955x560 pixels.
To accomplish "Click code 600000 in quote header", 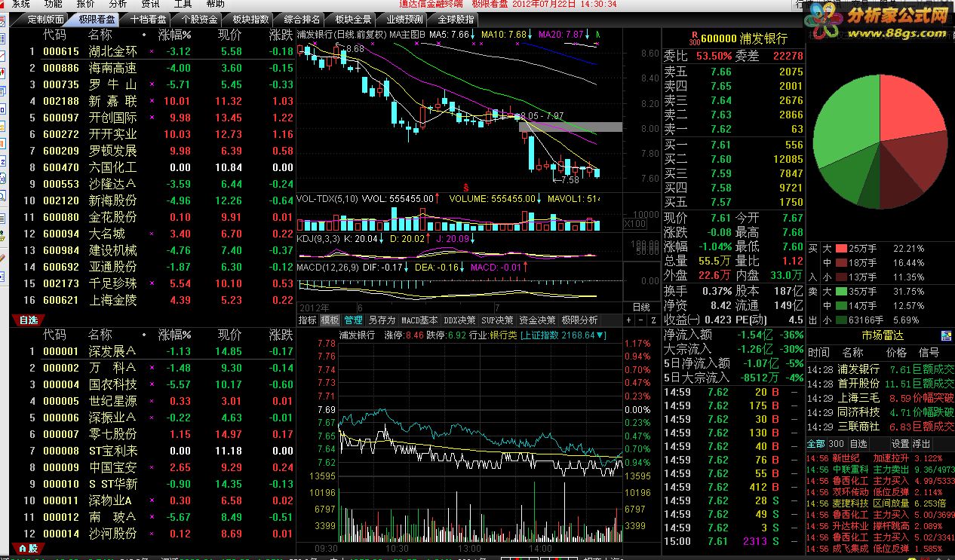I will pos(718,38).
